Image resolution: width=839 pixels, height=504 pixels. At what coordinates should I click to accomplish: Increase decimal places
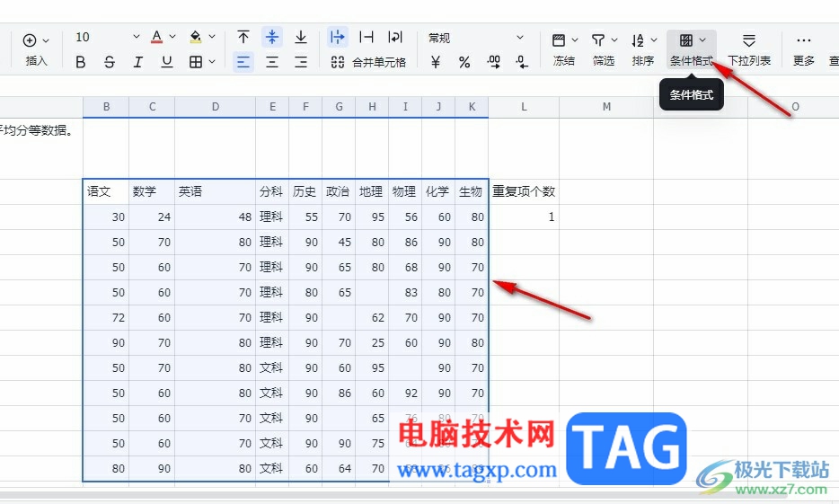tap(493, 63)
